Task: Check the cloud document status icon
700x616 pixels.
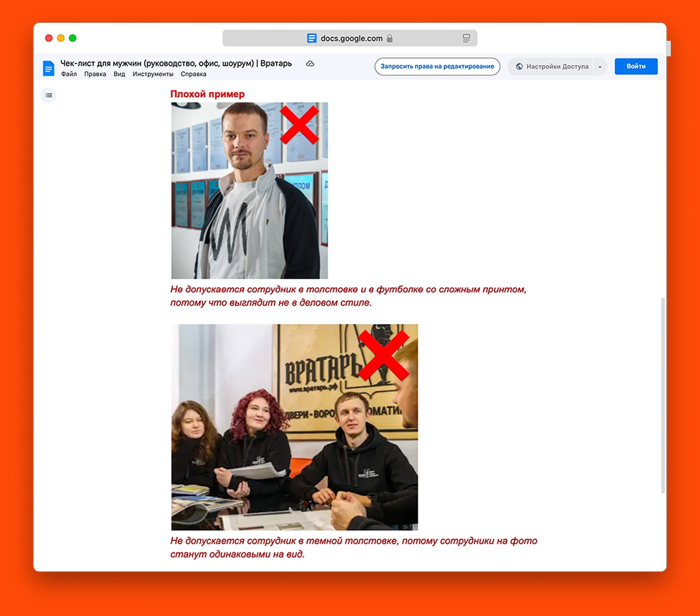Action: pos(310,64)
